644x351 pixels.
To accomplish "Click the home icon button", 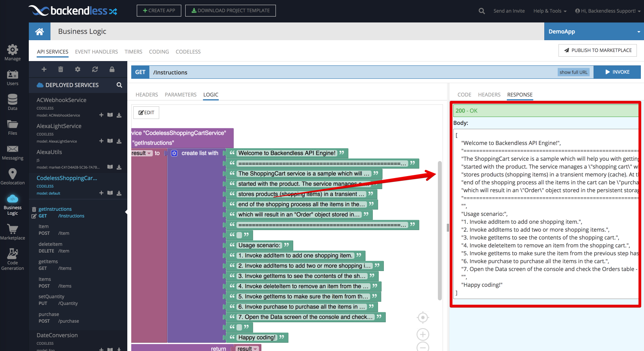I will click(x=39, y=32).
